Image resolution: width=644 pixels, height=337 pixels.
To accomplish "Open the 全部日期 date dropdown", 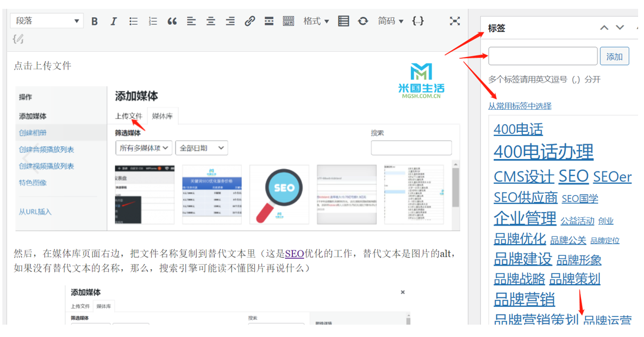I will tap(202, 148).
